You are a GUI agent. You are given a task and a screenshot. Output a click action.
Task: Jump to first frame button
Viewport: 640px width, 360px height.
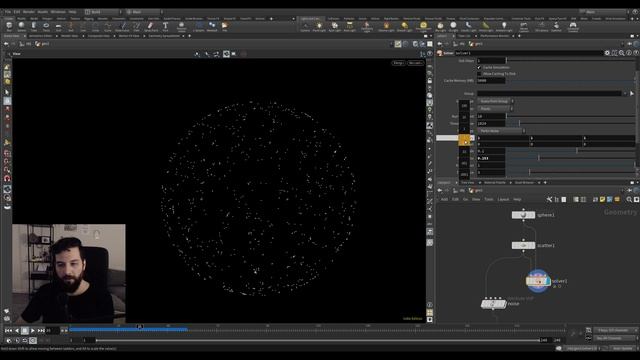pos(8,330)
